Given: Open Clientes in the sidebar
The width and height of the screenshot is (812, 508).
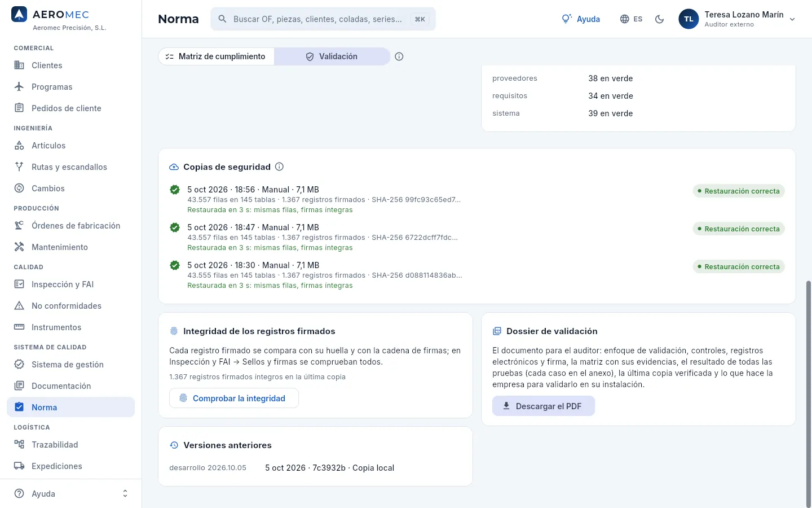Looking at the screenshot, I should click(x=70, y=65).
